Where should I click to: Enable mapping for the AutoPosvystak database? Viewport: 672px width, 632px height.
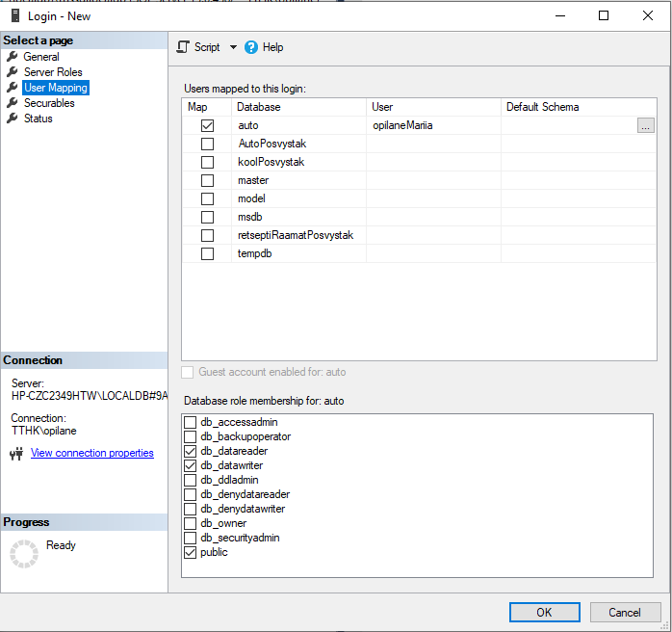pos(207,144)
